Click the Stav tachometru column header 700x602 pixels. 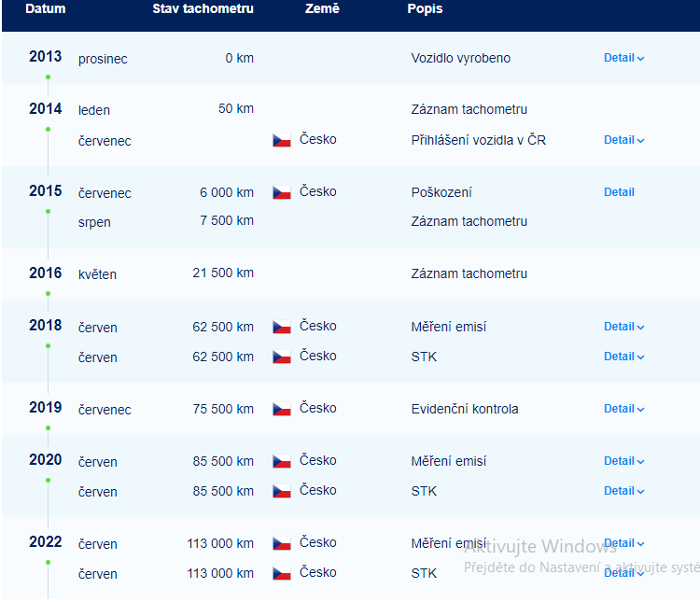coord(203,9)
